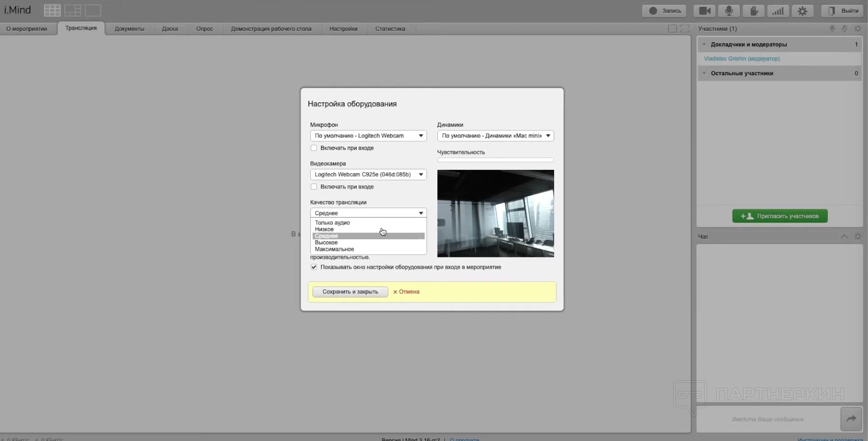The height and width of the screenshot is (441, 868).
Task: Click the raise hand icon
Action: 754,11
